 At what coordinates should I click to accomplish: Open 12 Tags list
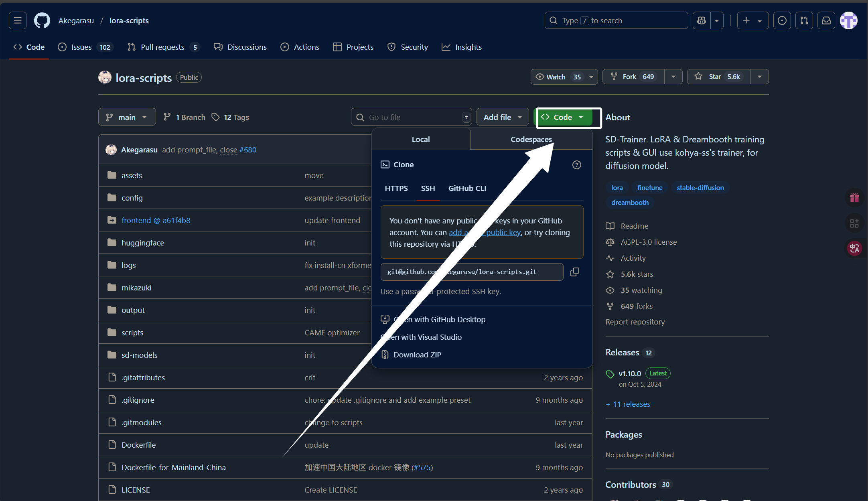point(231,117)
